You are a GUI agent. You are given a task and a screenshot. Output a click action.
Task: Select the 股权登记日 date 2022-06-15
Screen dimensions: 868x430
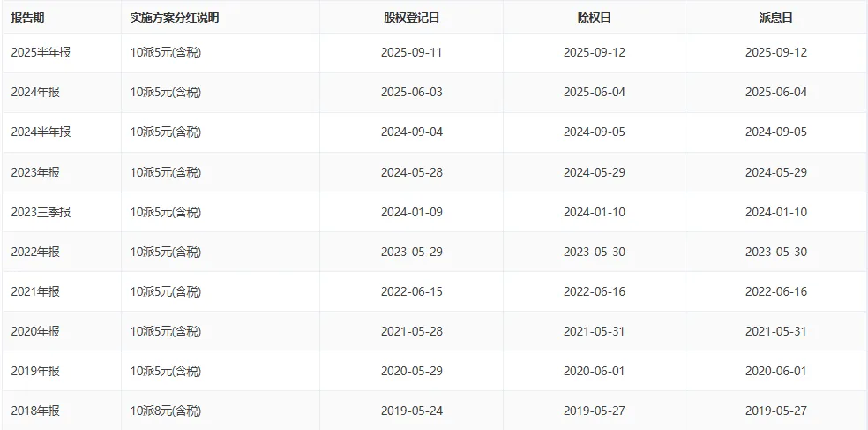(x=411, y=291)
